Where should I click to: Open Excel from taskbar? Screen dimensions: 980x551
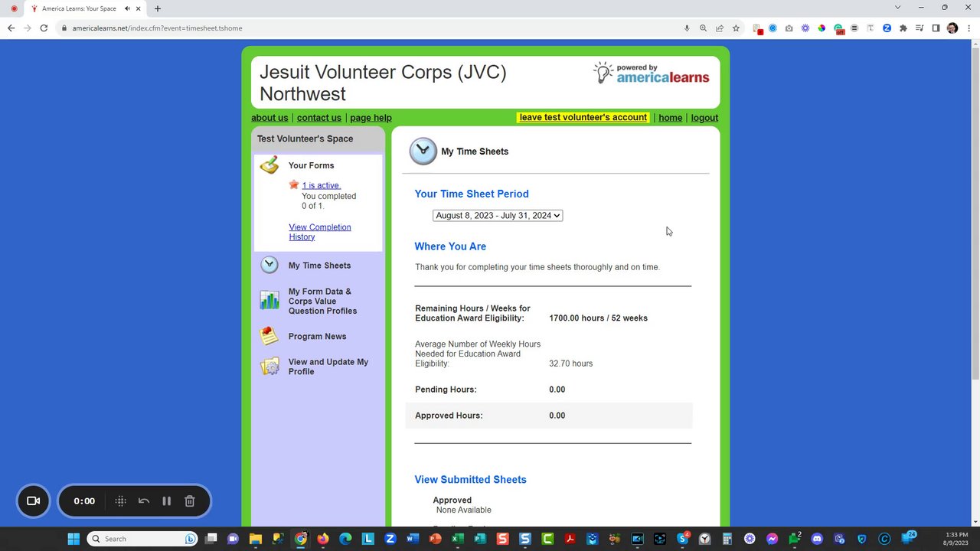click(x=457, y=539)
